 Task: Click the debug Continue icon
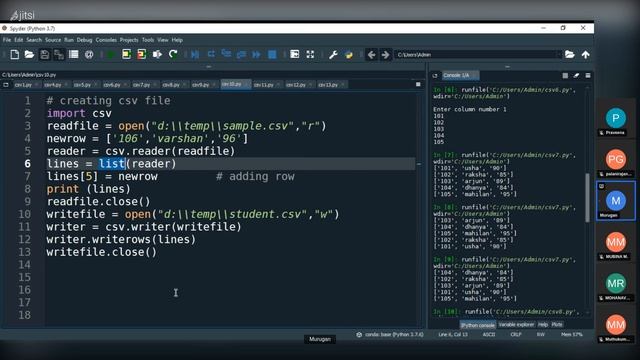[256, 54]
